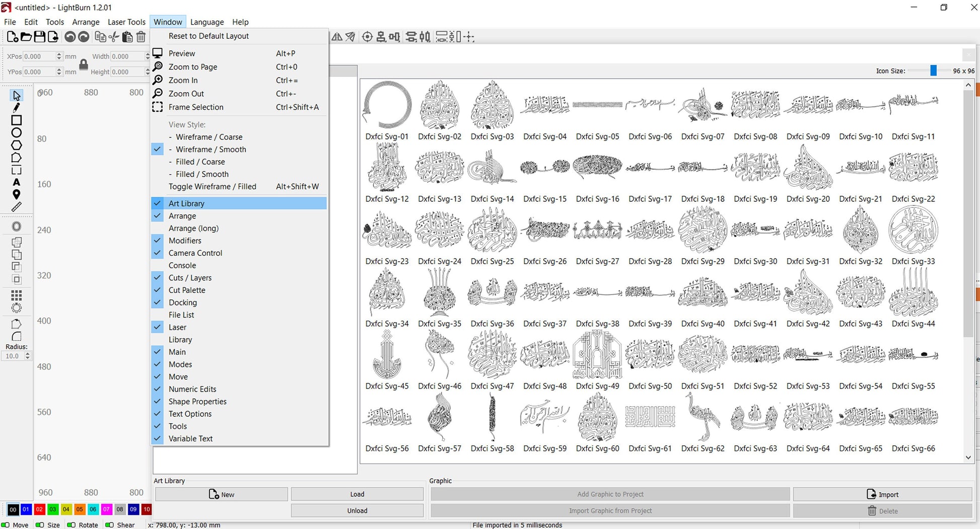Click the Import file toolbar icon
The height and width of the screenshot is (529, 980).
pos(53,37)
